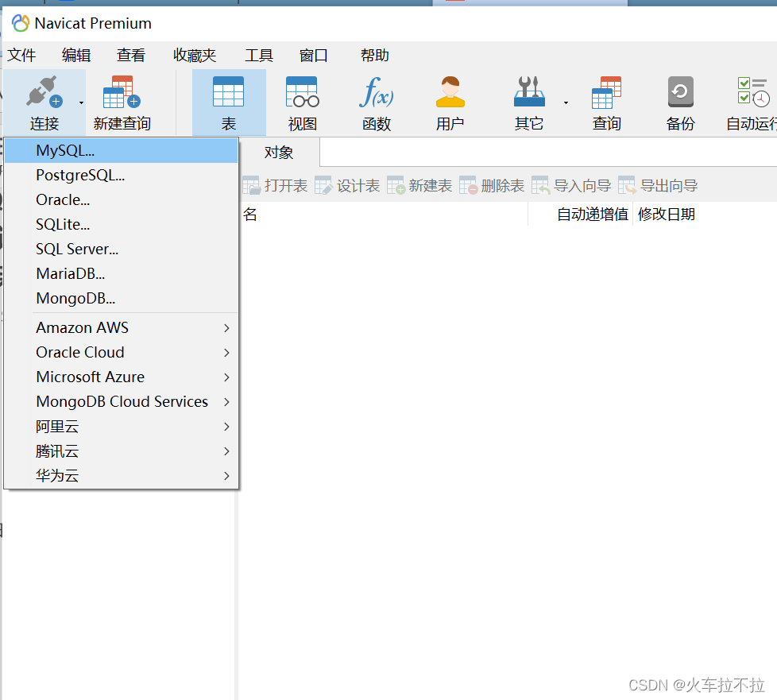Sort by the 修改日期 column header

(x=667, y=215)
